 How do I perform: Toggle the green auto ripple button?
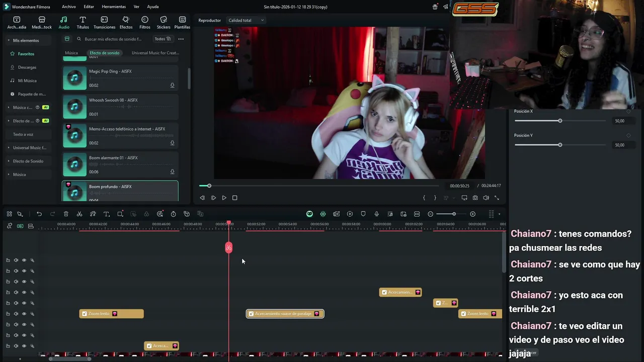pos(309,214)
